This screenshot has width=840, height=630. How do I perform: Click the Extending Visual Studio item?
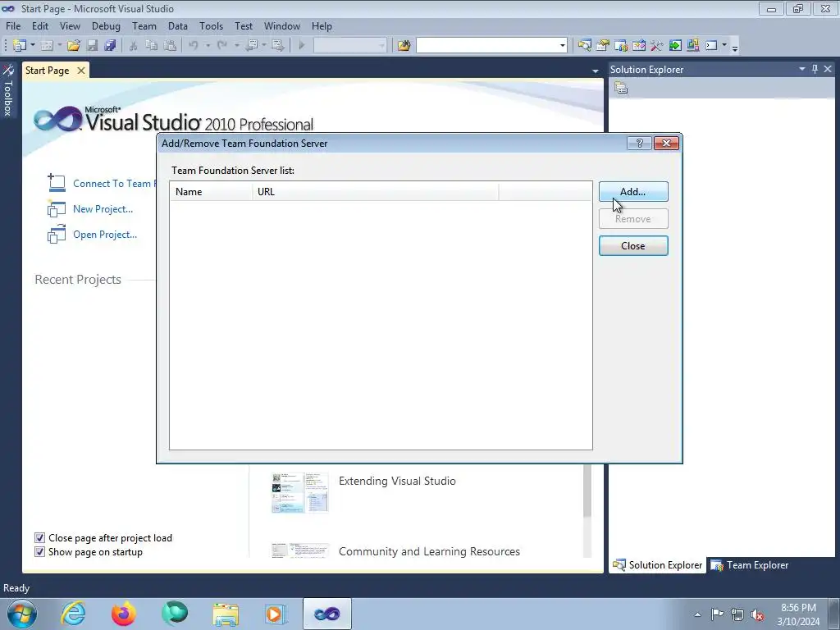tap(397, 481)
